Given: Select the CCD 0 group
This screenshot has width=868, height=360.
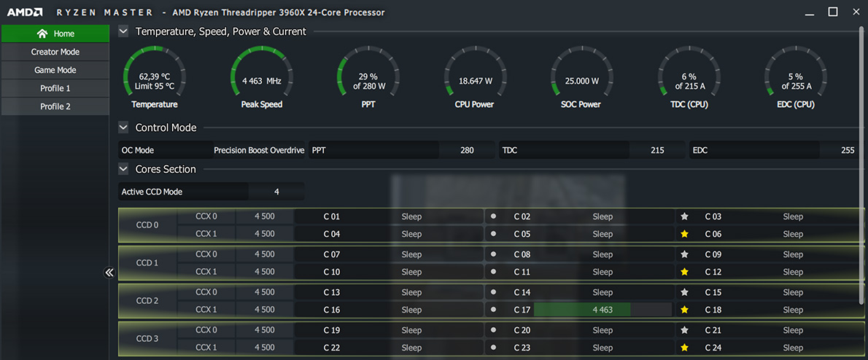Looking at the screenshot, I should [x=148, y=225].
